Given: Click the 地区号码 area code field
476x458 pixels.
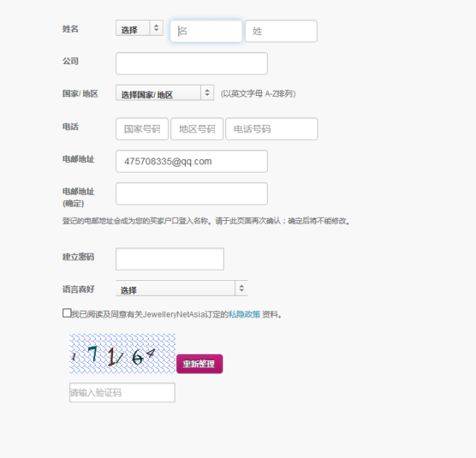Looking at the screenshot, I should point(197,129).
